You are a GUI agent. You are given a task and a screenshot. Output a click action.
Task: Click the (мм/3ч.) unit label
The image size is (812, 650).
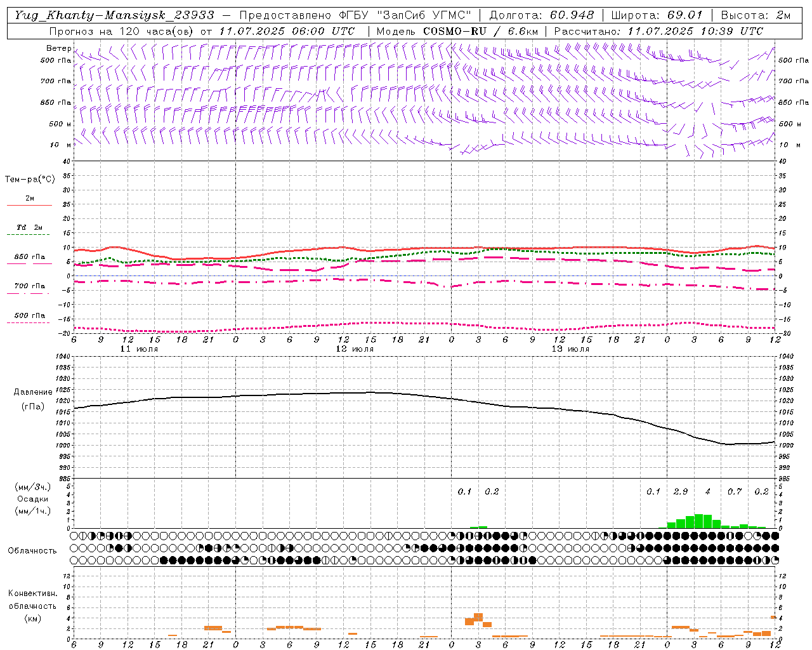[32, 487]
